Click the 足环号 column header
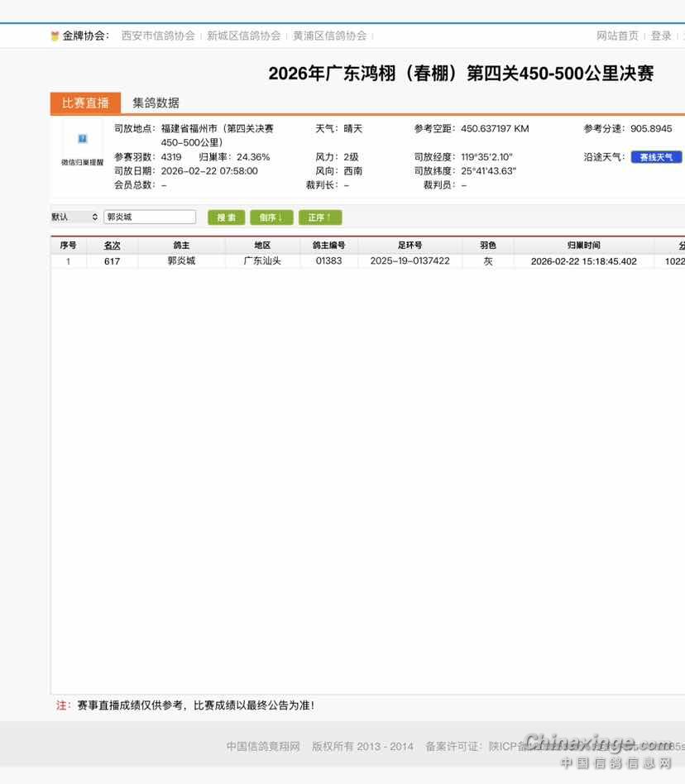The height and width of the screenshot is (784, 685). pos(410,246)
